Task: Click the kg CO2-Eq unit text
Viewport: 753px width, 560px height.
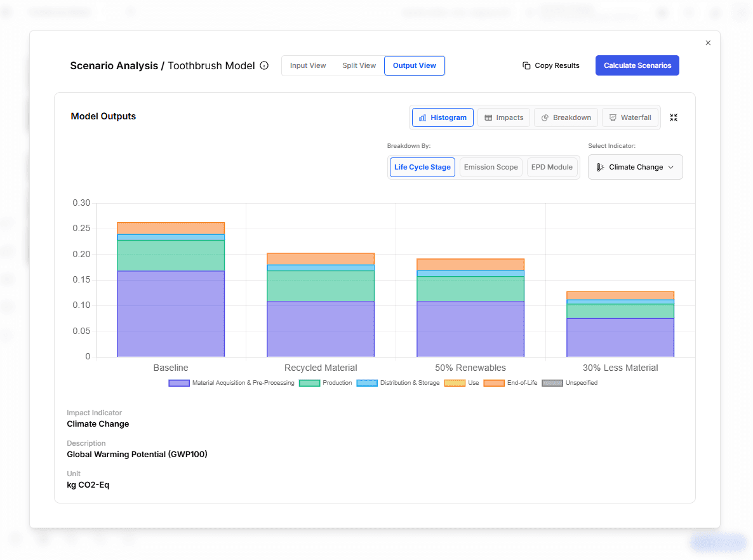Action: click(x=88, y=484)
